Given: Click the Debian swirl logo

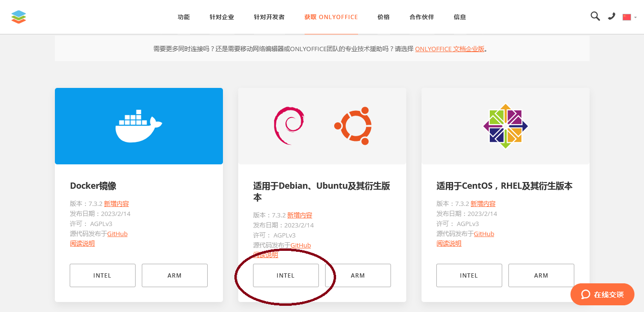Looking at the screenshot, I should tap(289, 126).
